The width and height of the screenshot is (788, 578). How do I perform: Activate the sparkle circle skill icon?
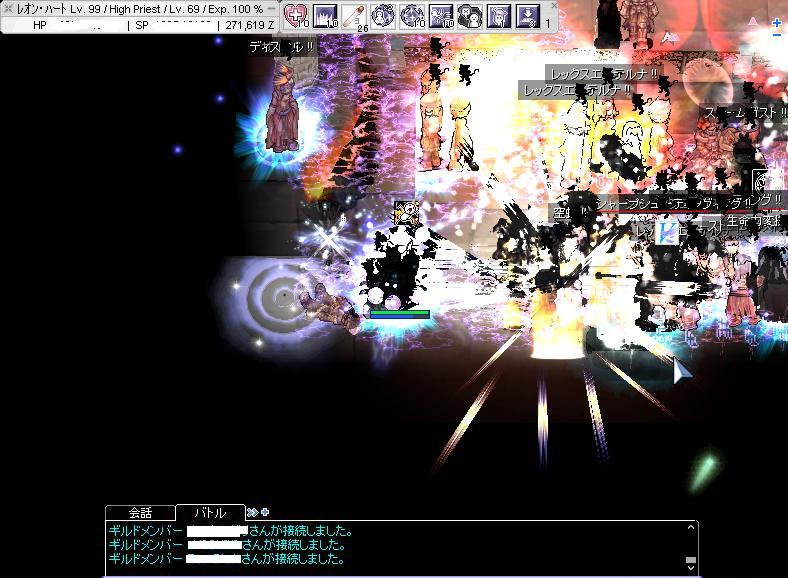click(412, 16)
